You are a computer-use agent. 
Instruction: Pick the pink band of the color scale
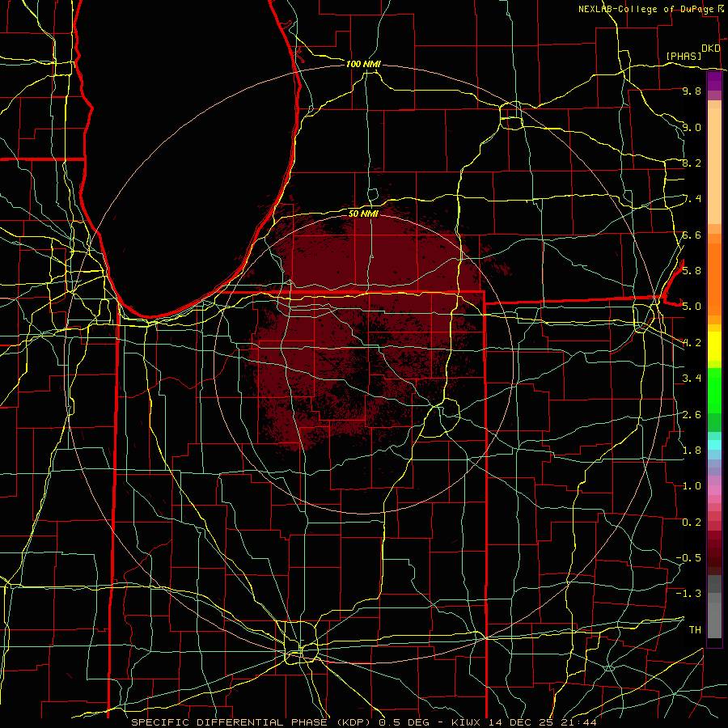tap(714, 489)
